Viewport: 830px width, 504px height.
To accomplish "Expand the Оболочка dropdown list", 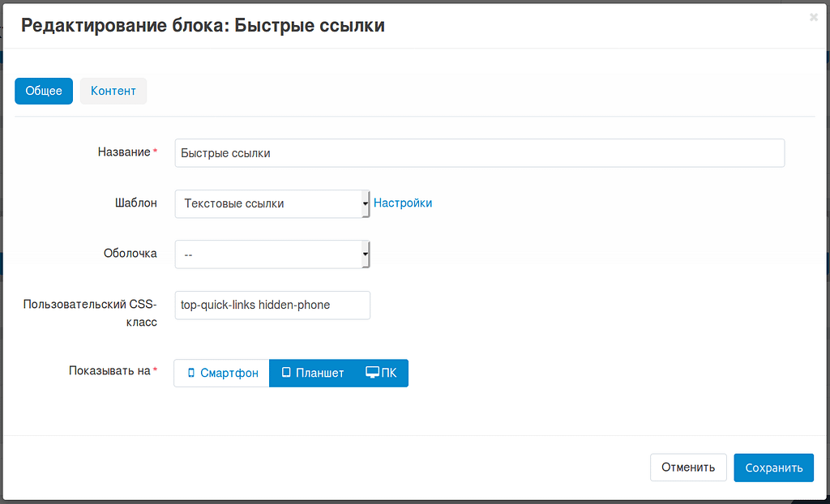I will 267,254.
